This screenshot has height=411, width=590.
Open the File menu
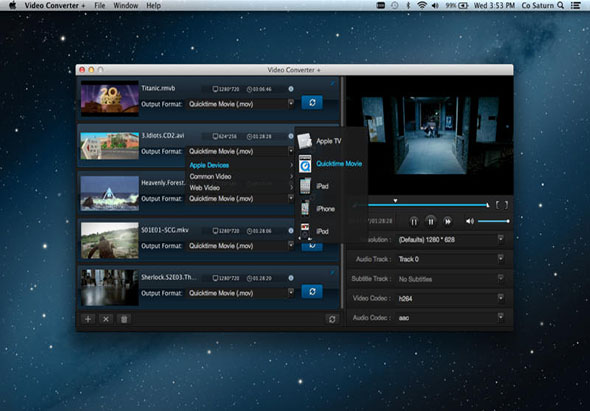(100, 5)
